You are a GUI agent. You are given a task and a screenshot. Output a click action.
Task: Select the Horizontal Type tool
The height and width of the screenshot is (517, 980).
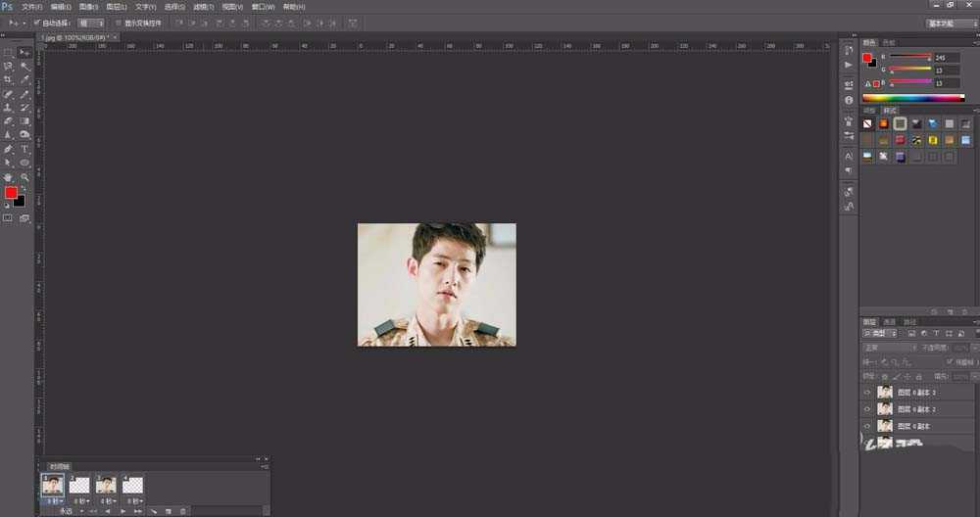tap(24, 149)
